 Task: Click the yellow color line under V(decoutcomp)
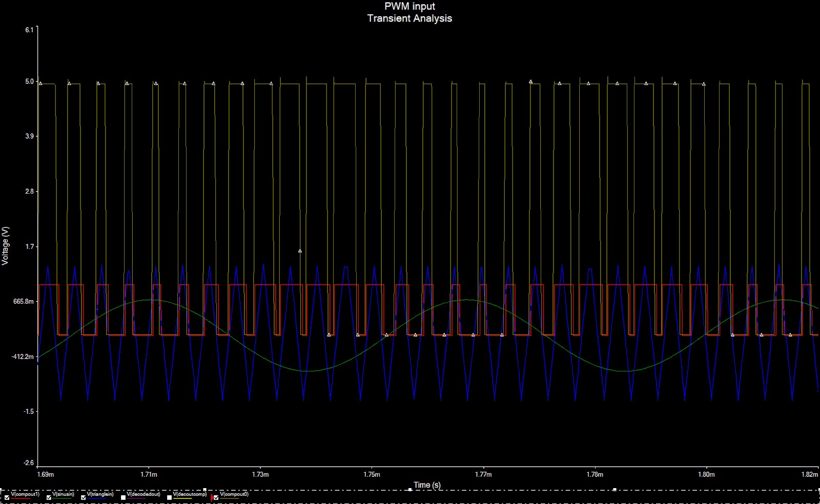pyautogui.click(x=182, y=499)
